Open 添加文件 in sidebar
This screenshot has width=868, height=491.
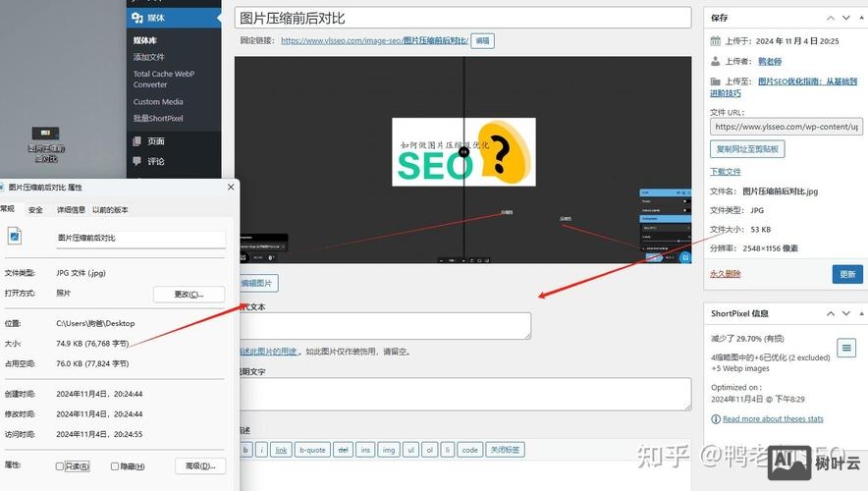[148, 57]
